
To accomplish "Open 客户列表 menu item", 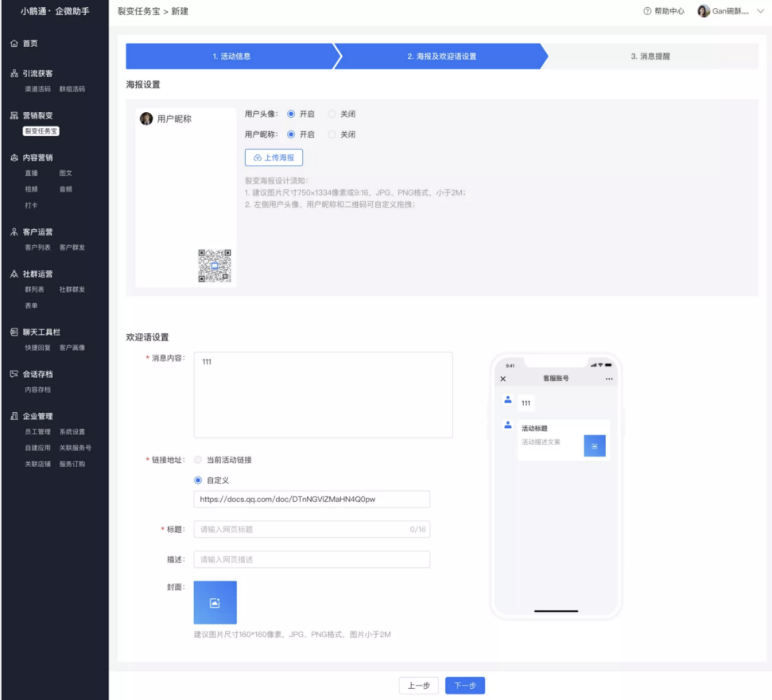I will pyautogui.click(x=38, y=247).
